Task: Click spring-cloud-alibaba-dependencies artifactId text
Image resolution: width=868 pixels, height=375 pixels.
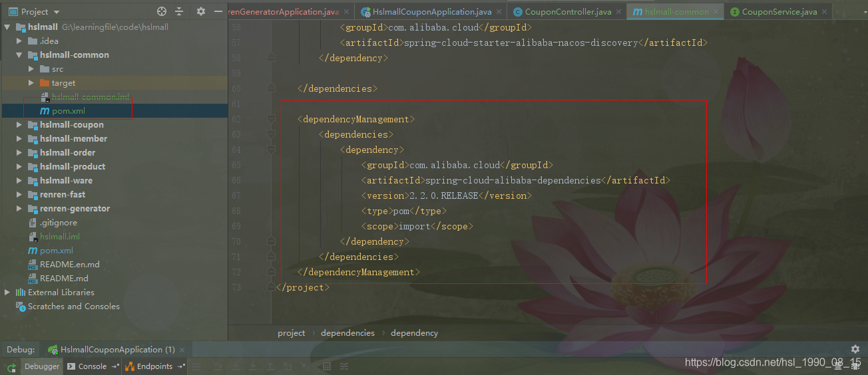Action: tap(513, 181)
